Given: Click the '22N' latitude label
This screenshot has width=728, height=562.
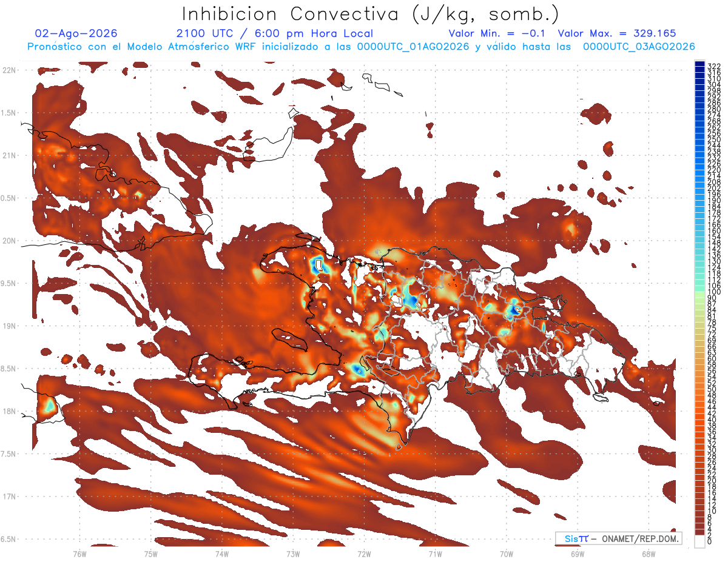Looking at the screenshot, I should pyautogui.click(x=8, y=70).
